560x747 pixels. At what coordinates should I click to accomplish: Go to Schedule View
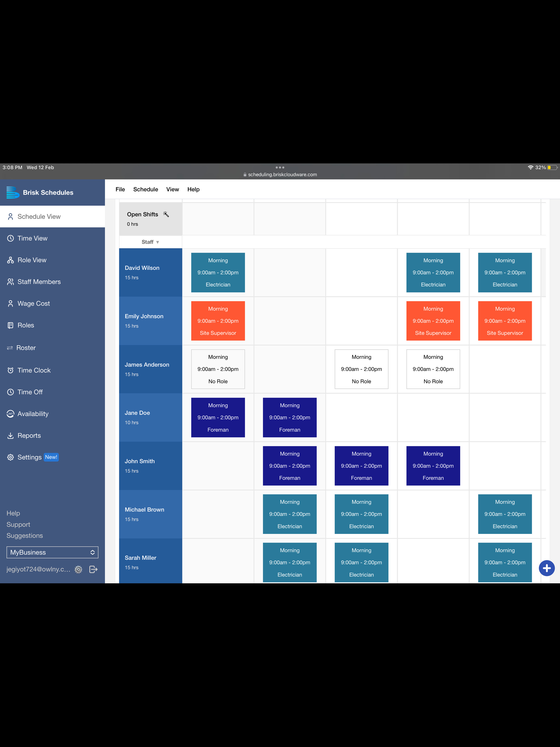pos(52,216)
